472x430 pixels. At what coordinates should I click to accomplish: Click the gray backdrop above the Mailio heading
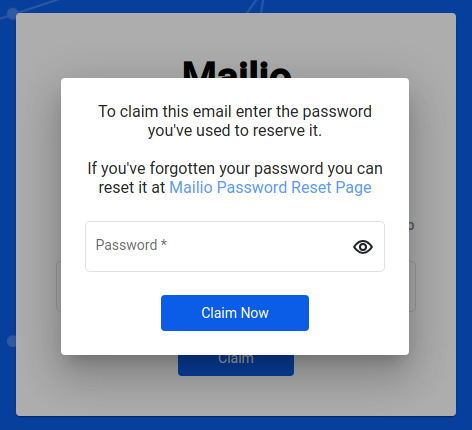tap(236, 35)
